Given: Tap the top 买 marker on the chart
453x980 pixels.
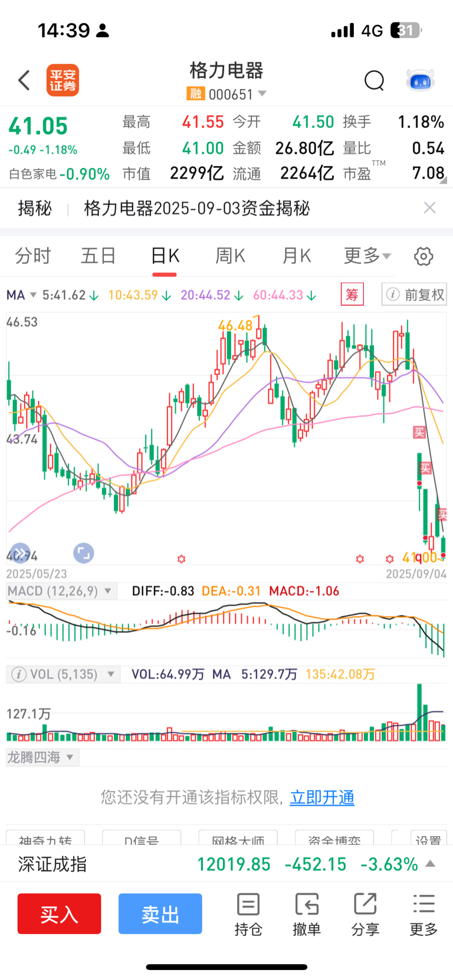Looking at the screenshot, I should [419, 433].
